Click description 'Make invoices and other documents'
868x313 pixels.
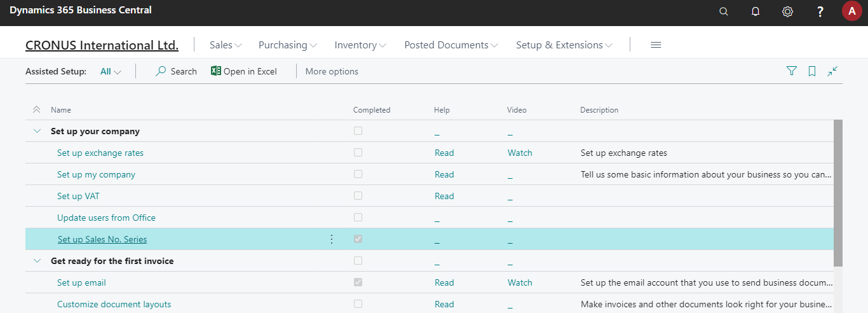click(x=706, y=304)
